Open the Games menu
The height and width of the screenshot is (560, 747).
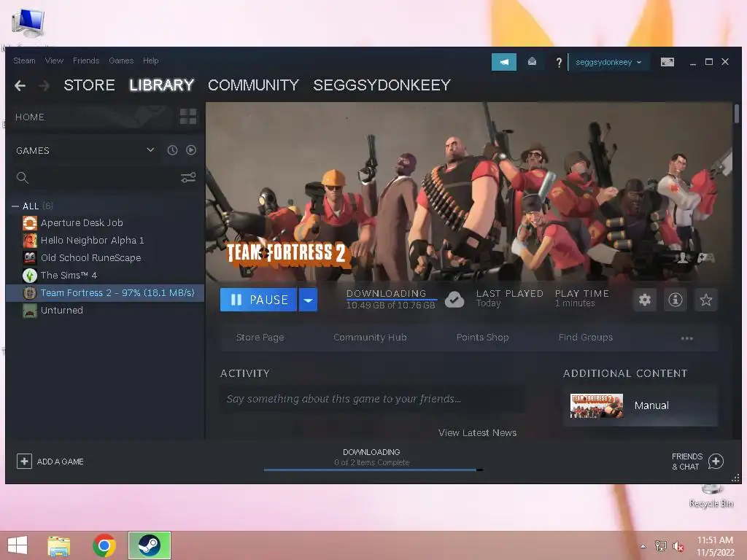121,61
